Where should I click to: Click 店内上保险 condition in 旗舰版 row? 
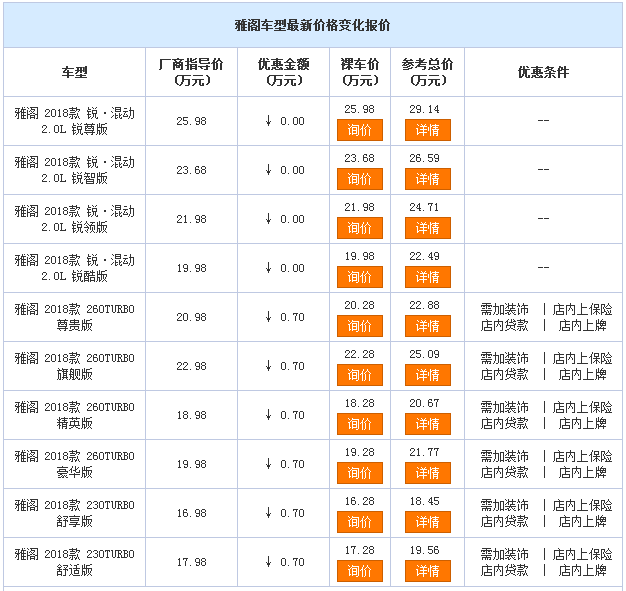[x=582, y=359]
